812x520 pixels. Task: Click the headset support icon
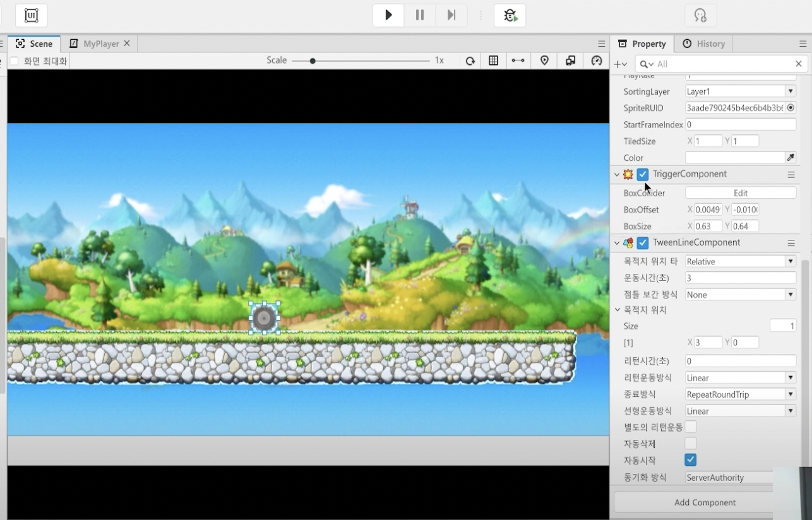pyautogui.click(x=700, y=15)
